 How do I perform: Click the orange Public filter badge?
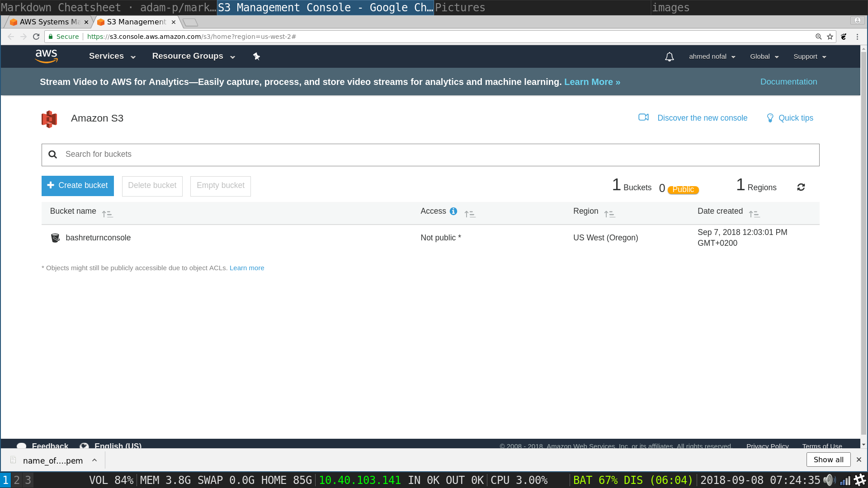[683, 190]
